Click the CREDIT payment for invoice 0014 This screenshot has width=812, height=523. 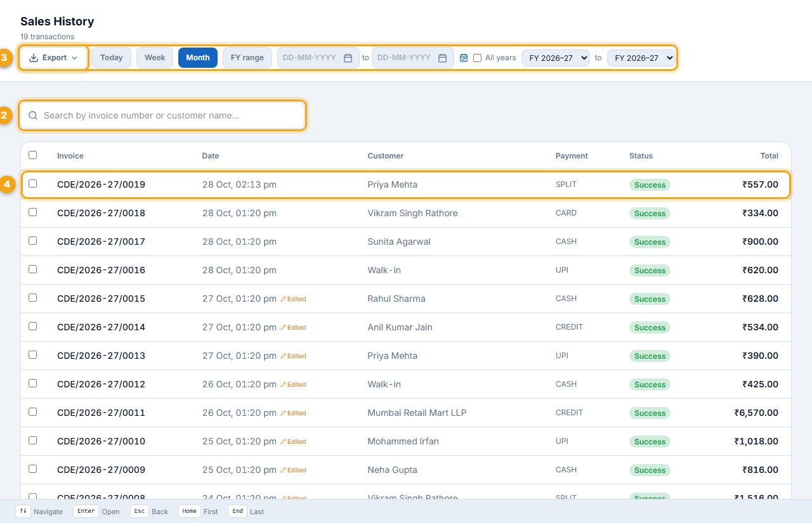(x=569, y=327)
